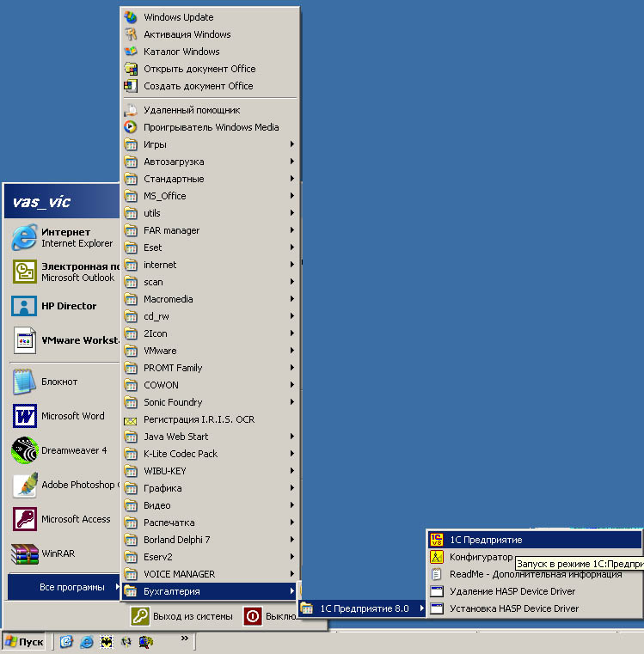This screenshot has width=644, height=654.
Task: Open the cd_rw program folder
Action: (x=210, y=316)
